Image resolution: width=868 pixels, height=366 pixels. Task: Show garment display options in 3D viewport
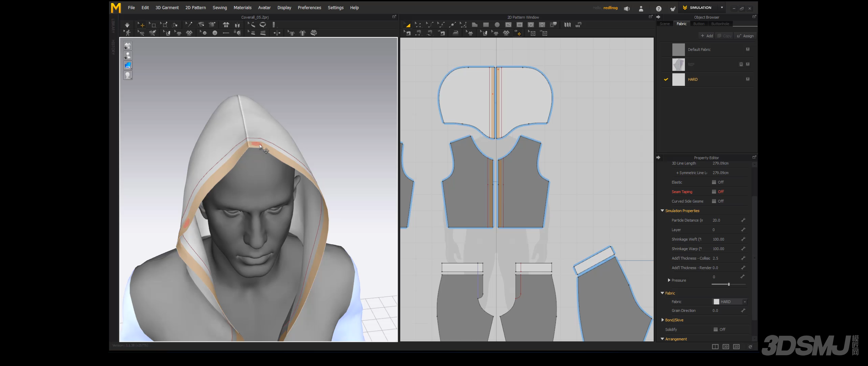tap(128, 45)
